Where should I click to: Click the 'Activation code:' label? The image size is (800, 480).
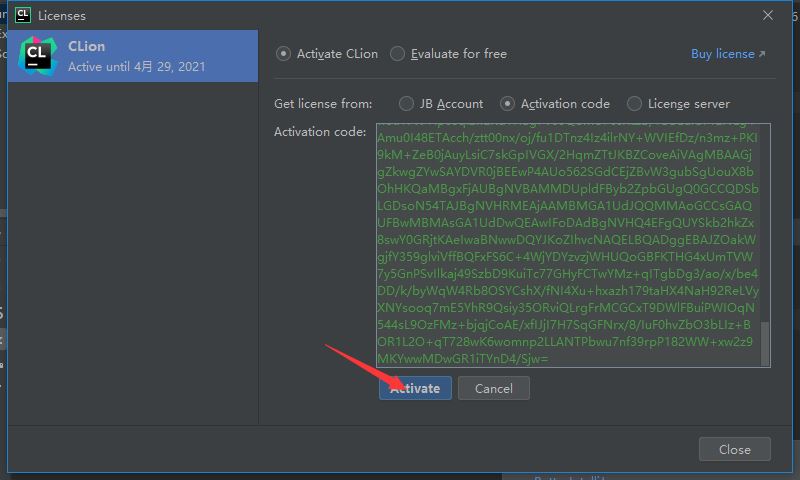[x=320, y=132]
